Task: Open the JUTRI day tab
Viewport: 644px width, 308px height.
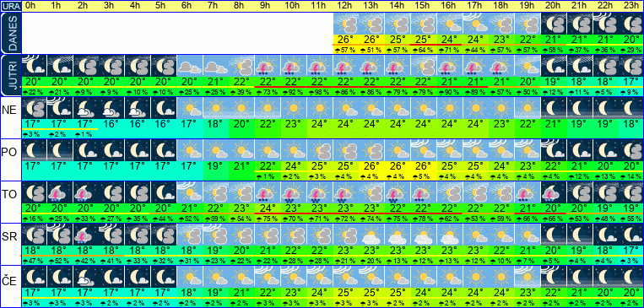Action: click(x=11, y=76)
